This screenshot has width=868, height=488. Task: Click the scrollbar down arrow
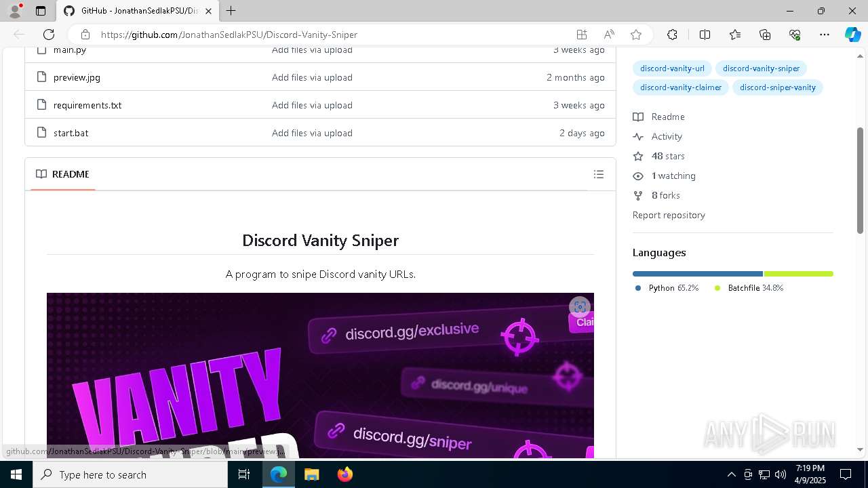[860, 449]
